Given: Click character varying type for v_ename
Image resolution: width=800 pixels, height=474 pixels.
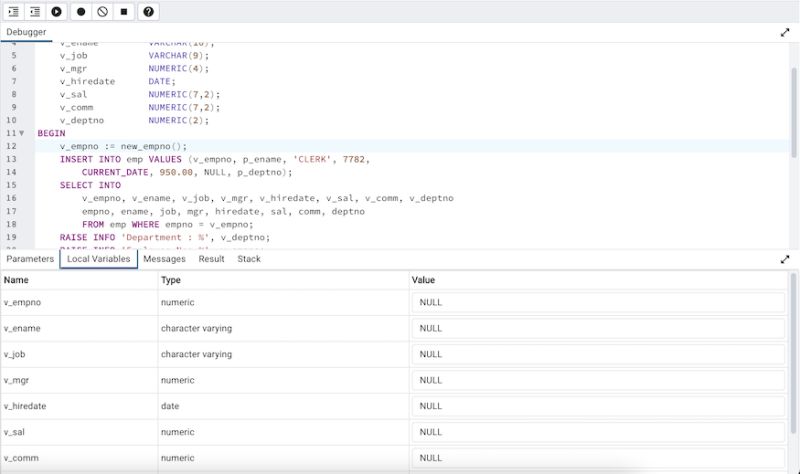Looking at the screenshot, I should click(283, 329).
